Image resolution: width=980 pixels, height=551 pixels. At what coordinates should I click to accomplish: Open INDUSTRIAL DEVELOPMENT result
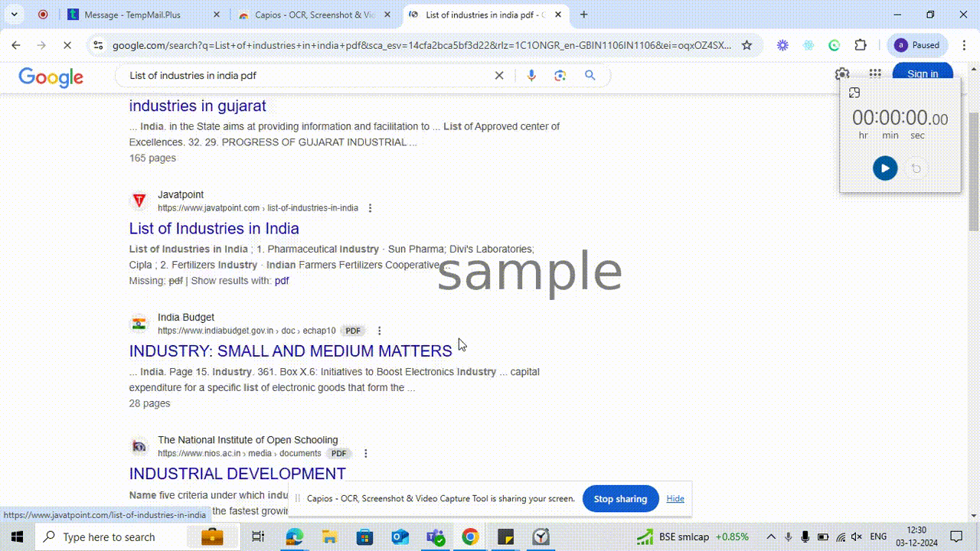coord(237,473)
